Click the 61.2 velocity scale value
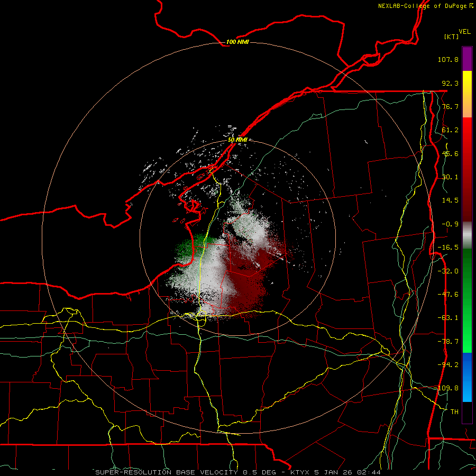 point(450,130)
